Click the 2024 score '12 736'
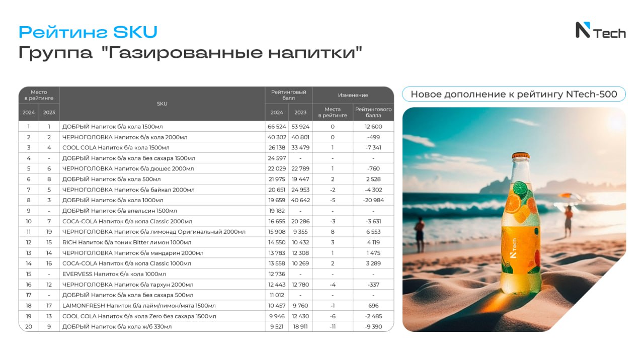Image resolution: width=644 pixels, height=362 pixels. [277, 275]
